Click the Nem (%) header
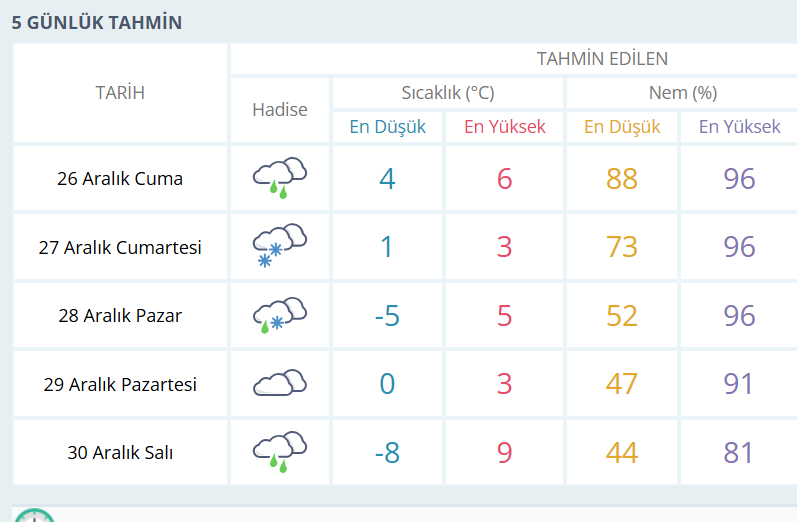 (683, 93)
